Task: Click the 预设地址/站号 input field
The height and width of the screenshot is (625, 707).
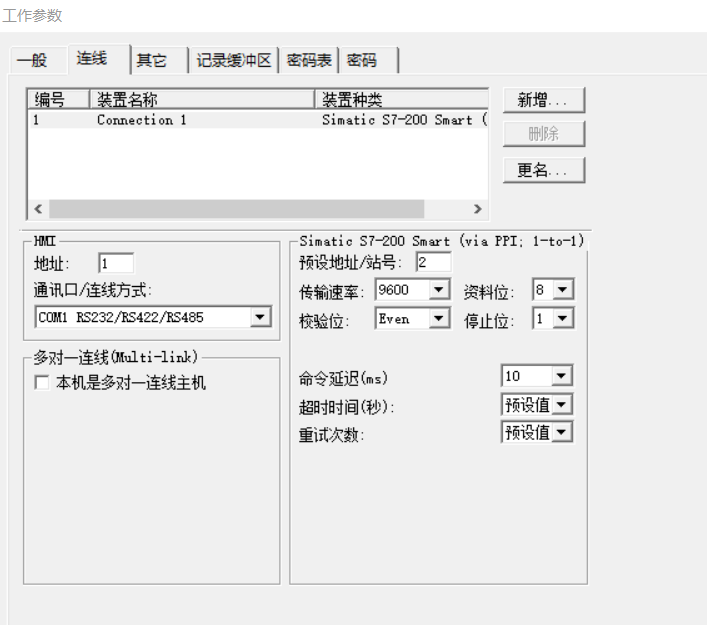Action: (x=433, y=263)
